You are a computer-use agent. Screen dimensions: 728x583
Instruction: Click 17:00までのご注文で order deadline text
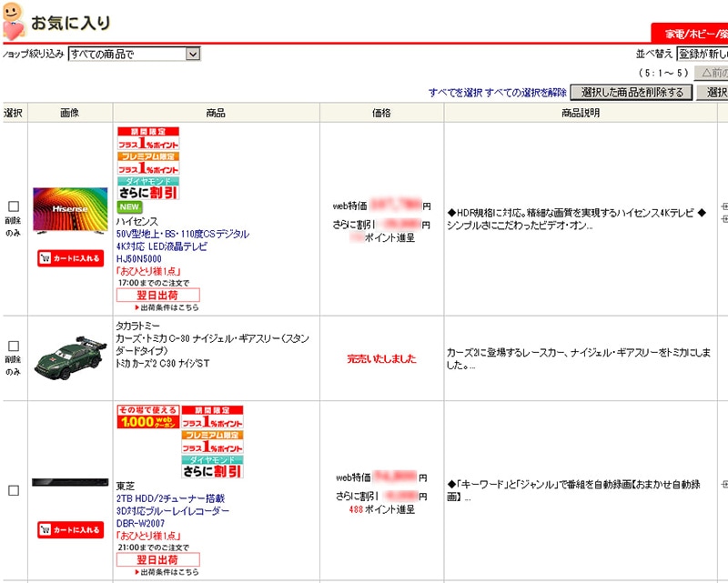(x=154, y=283)
